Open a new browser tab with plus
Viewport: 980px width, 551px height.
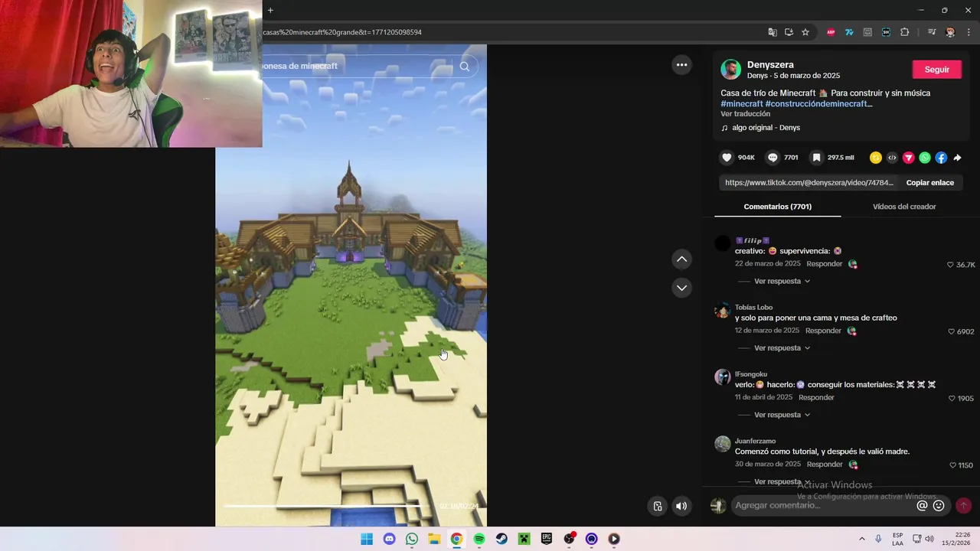270,10
